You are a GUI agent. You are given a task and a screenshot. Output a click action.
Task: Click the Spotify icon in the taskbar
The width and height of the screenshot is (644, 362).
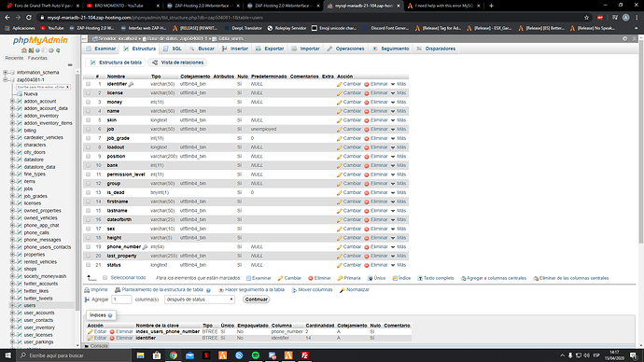click(256, 355)
